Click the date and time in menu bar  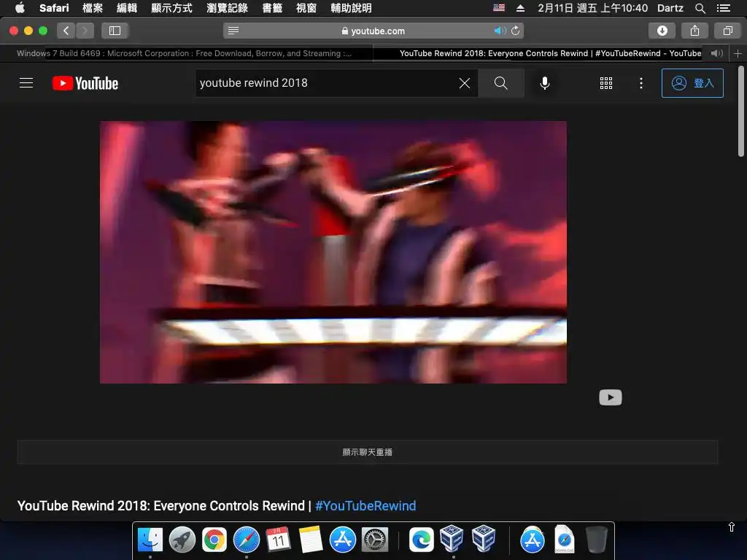pos(592,8)
